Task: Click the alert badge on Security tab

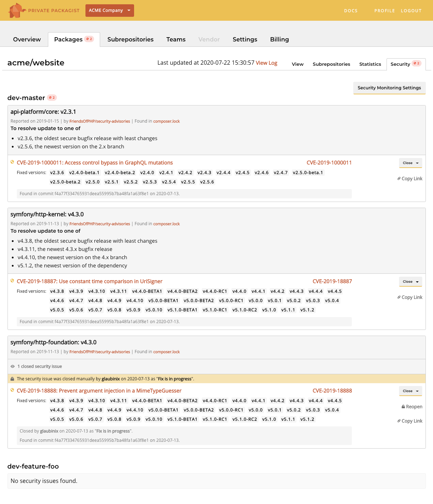Action: tap(417, 63)
